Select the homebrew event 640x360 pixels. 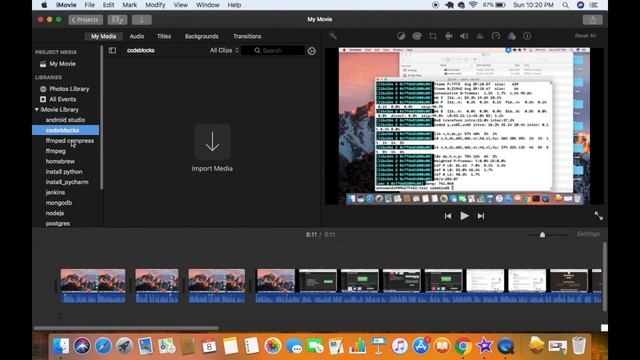(60, 161)
